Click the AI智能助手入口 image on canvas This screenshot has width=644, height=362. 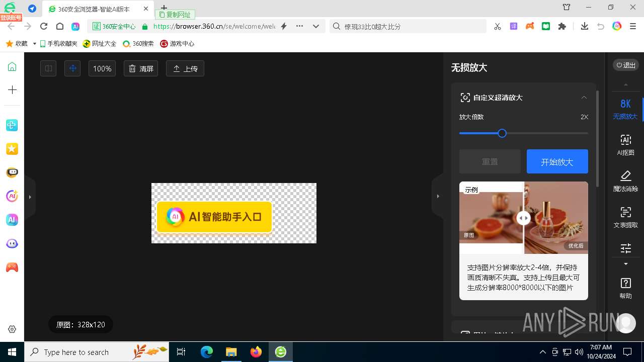(214, 217)
